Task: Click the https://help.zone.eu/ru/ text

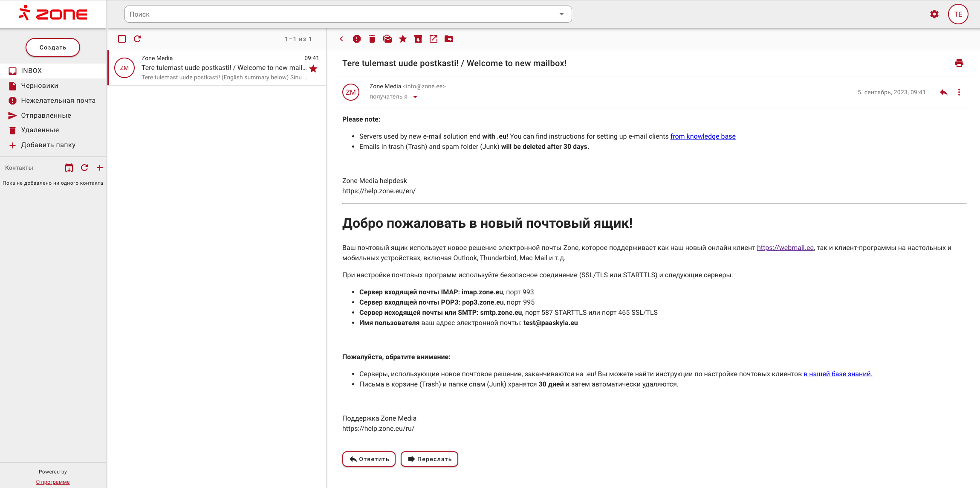Action: [x=378, y=429]
